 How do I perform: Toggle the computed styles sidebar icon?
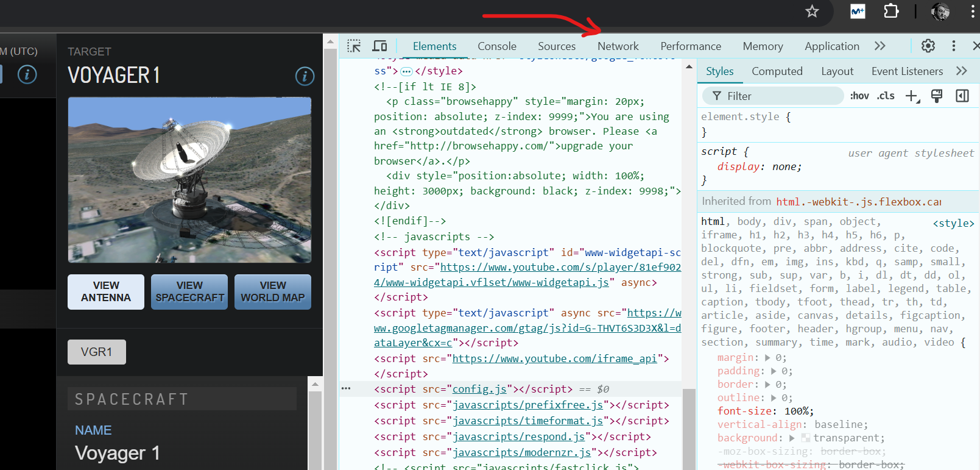click(962, 96)
